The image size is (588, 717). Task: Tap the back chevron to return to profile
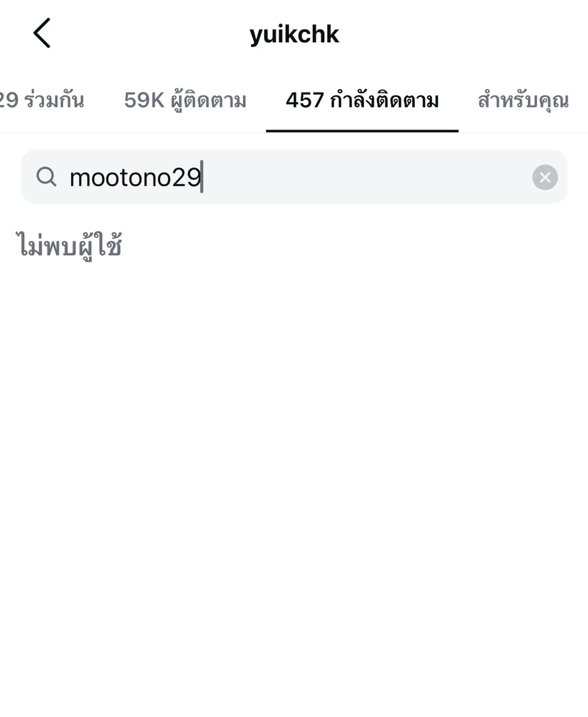click(x=42, y=33)
